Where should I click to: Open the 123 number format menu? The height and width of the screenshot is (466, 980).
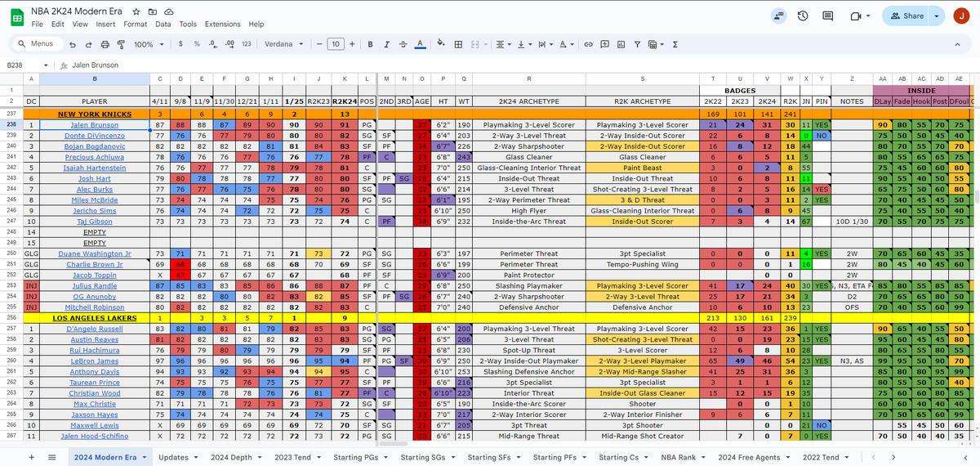[247, 44]
